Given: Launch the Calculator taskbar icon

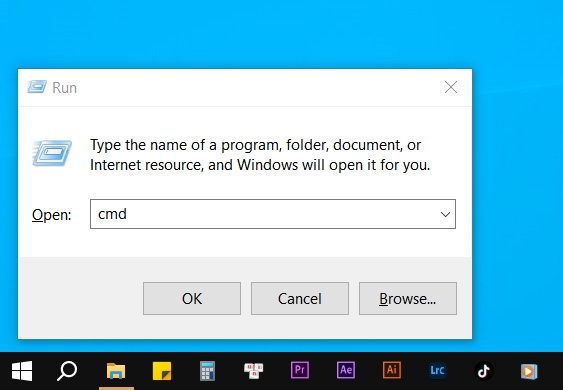Looking at the screenshot, I should 208,371.
